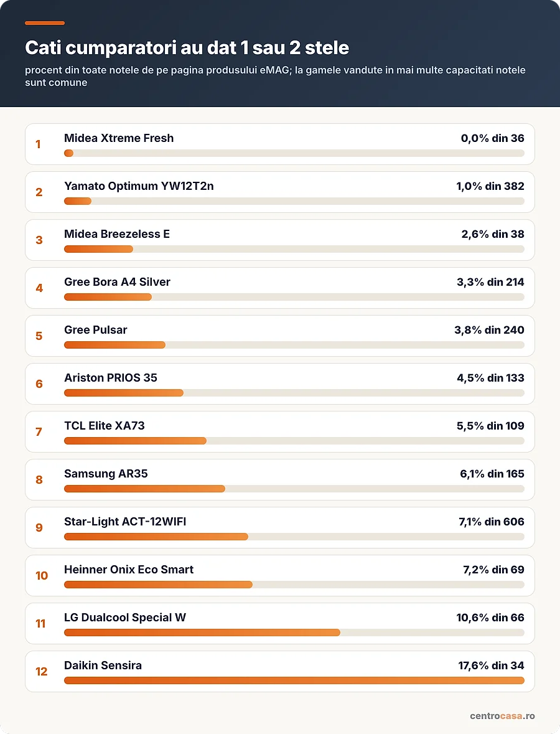This screenshot has width=560, height=734.
Task: Click the centrocasa.ro site link
Action: [503, 716]
